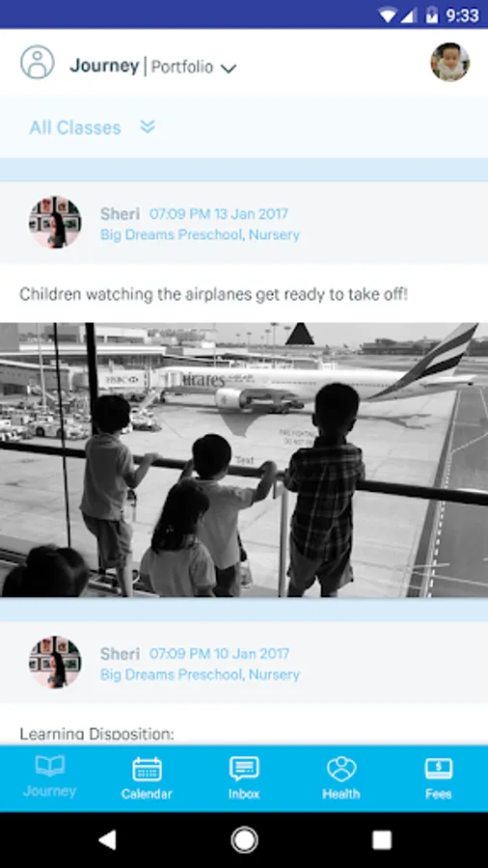Tap Android recent apps square button
The width and height of the screenshot is (488, 868).
click(382, 840)
